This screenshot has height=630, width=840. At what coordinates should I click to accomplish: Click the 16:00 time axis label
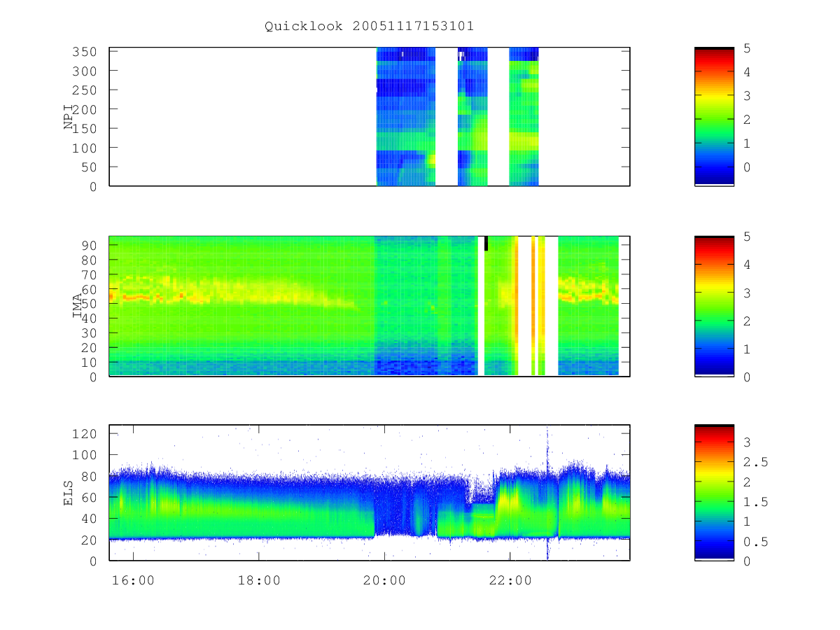click(x=133, y=581)
